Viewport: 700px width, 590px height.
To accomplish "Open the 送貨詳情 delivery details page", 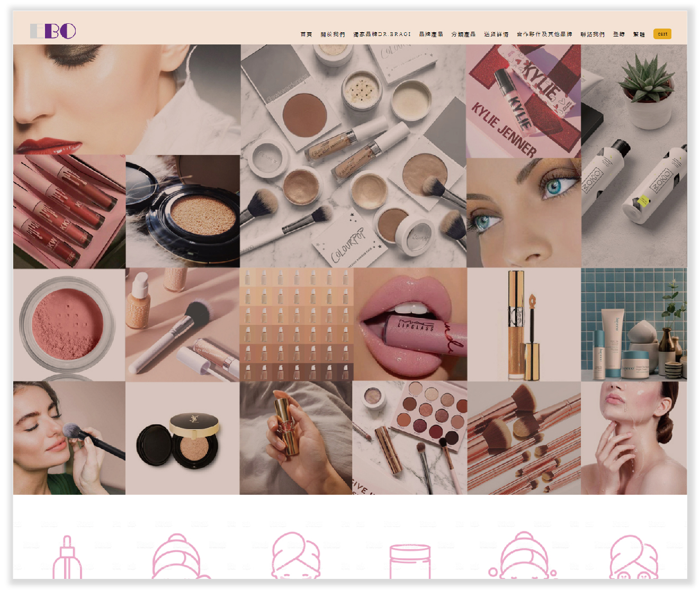I will pyautogui.click(x=496, y=34).
